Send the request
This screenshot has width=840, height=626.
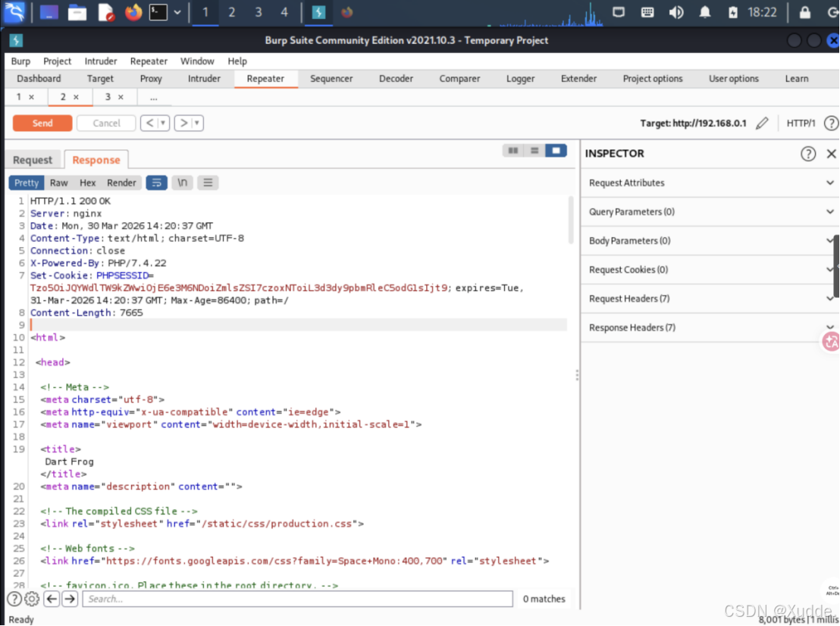[x=42, y=124]
